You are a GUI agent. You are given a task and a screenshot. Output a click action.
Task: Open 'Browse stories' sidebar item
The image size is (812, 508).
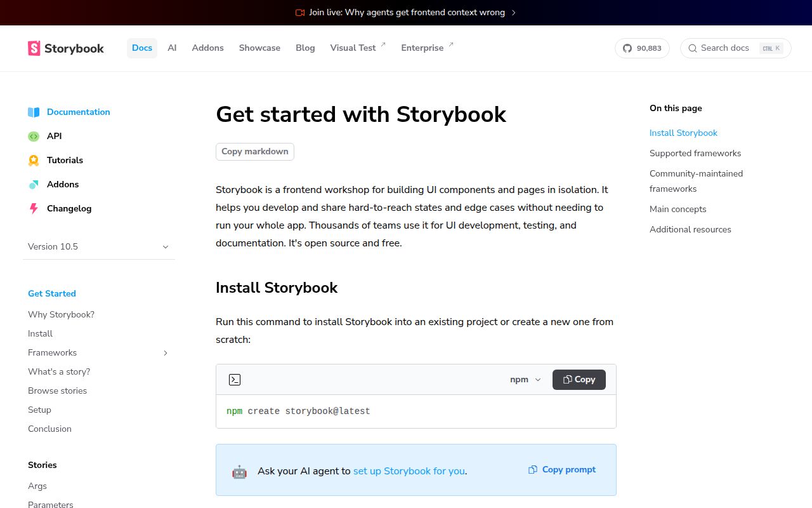pyautogui.click(x=57, y=391)
